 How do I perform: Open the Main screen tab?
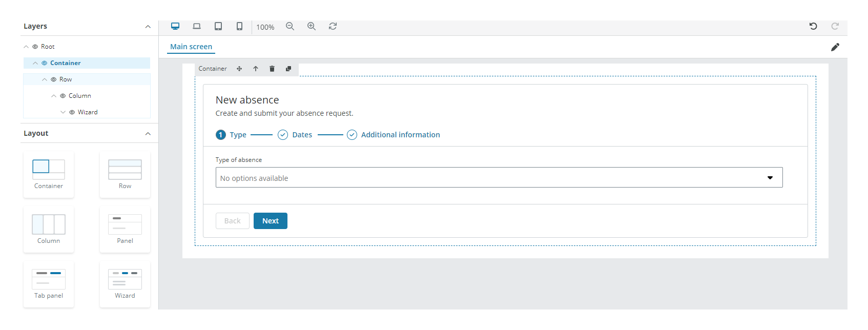191,47
